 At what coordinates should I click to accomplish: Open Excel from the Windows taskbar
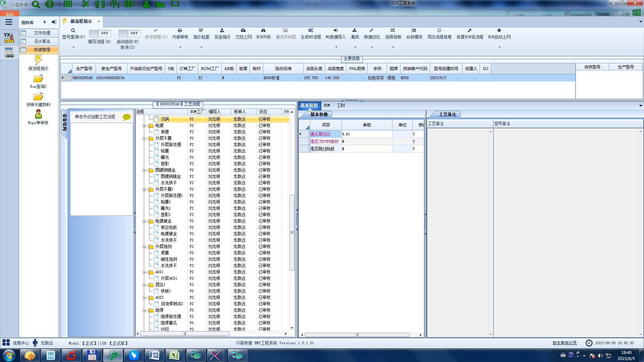point(174,355)
